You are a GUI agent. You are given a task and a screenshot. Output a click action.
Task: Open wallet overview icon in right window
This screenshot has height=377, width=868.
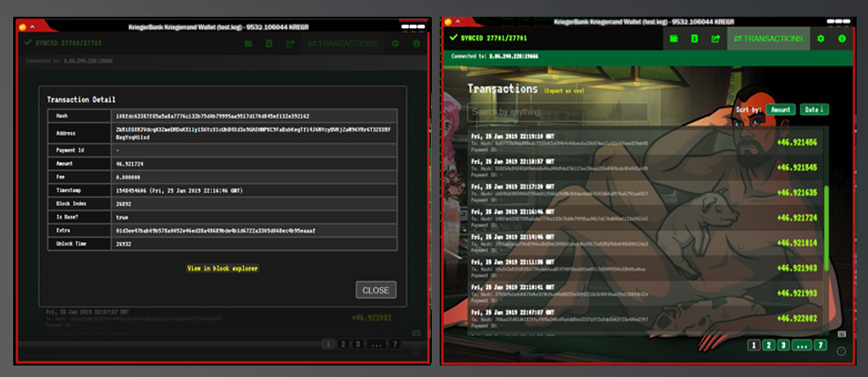[x=674, y=39]
